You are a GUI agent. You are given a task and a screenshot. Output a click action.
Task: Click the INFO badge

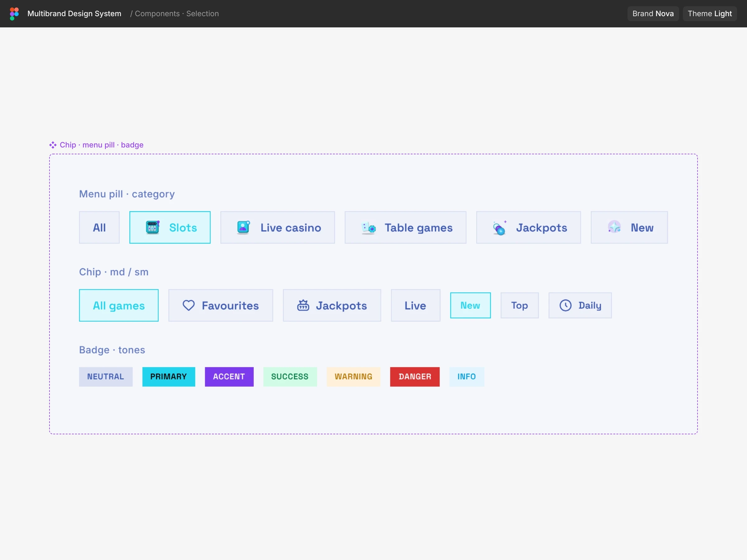pyautogui.click(x=467, y=377)
